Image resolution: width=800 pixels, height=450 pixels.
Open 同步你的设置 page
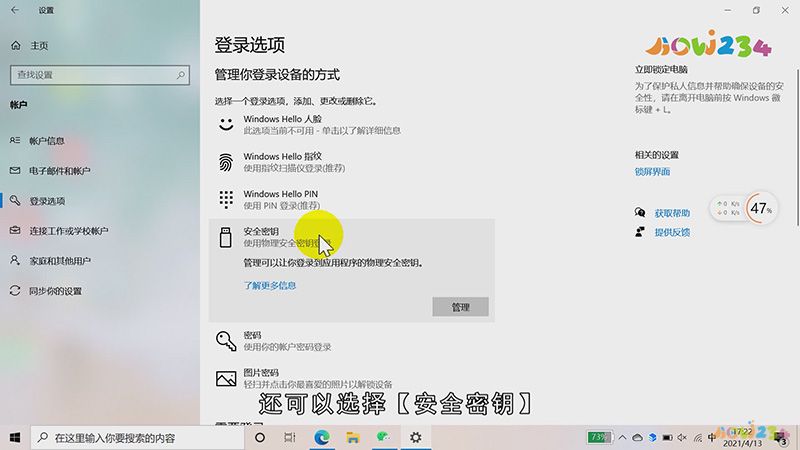[x=55, y=291]
